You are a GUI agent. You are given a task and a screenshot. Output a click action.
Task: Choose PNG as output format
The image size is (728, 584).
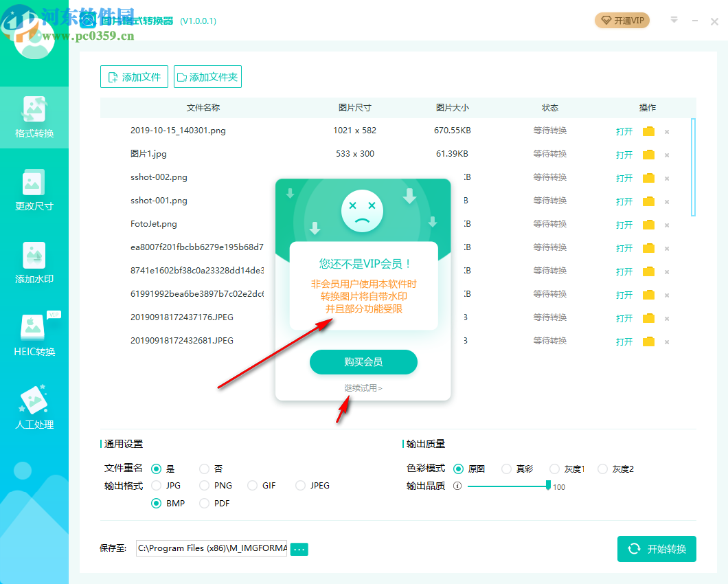204,486
